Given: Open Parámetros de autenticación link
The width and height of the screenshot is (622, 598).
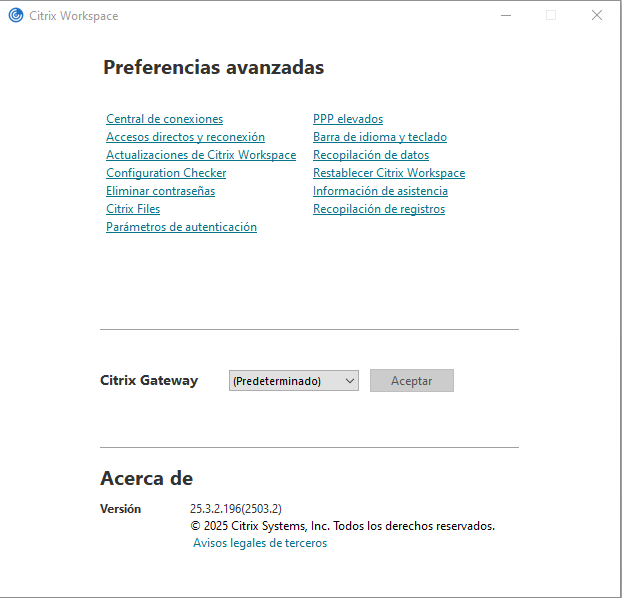Looking at the screenshot, I should click(182, 227).
